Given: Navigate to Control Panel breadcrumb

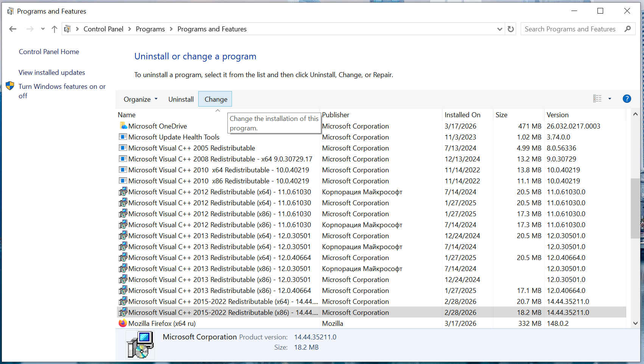Looking at the screenshot, I should click(x=103, y=29).
